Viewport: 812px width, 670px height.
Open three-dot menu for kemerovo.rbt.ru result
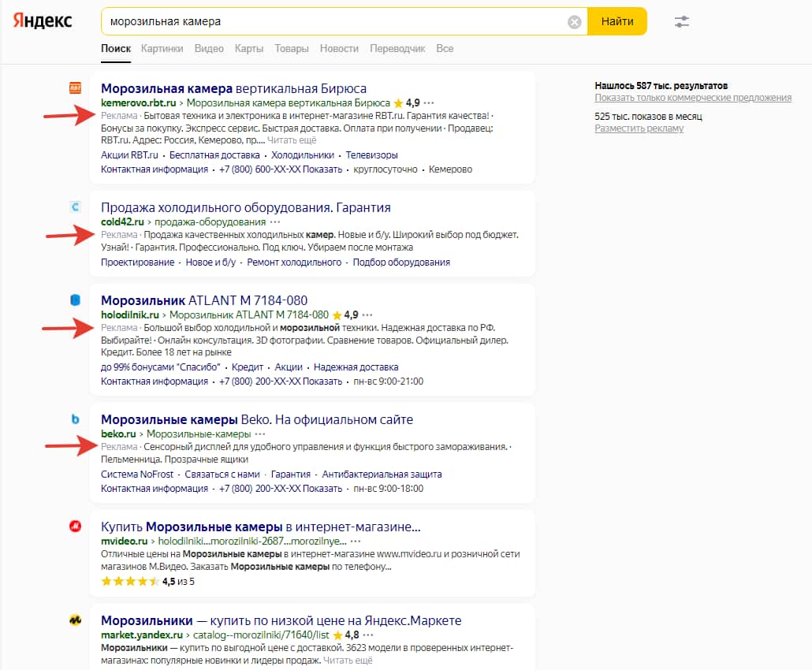pyautogui.click(x=429, y=103)
